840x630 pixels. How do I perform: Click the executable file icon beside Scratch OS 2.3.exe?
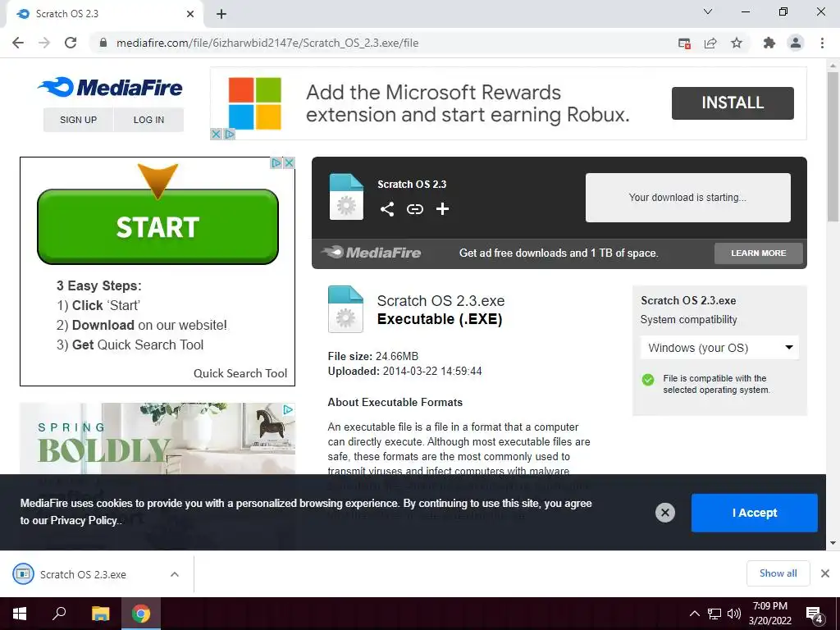coord(345,309)
